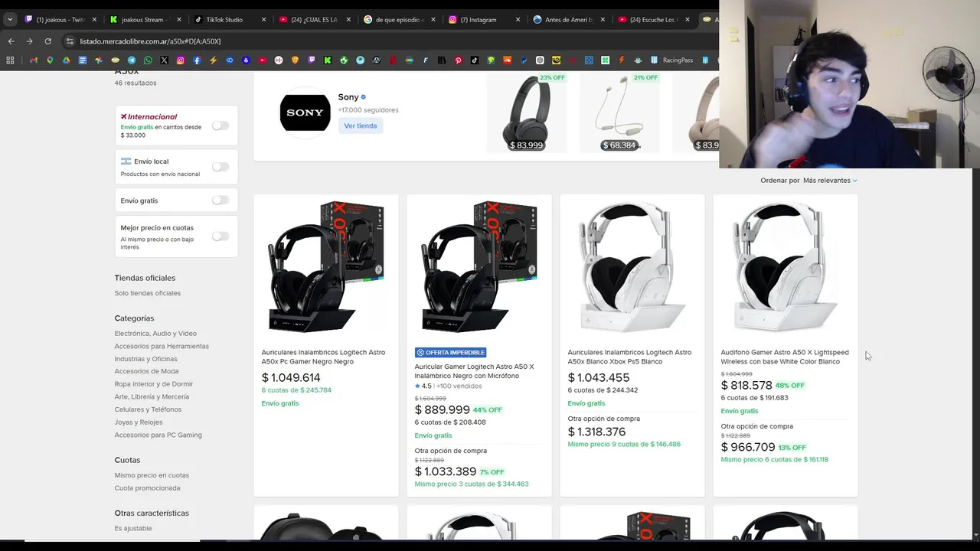This screenshot has height=551, width=980.
Task: Go back with the browser back arrow
Action: [x=11, y=41]
